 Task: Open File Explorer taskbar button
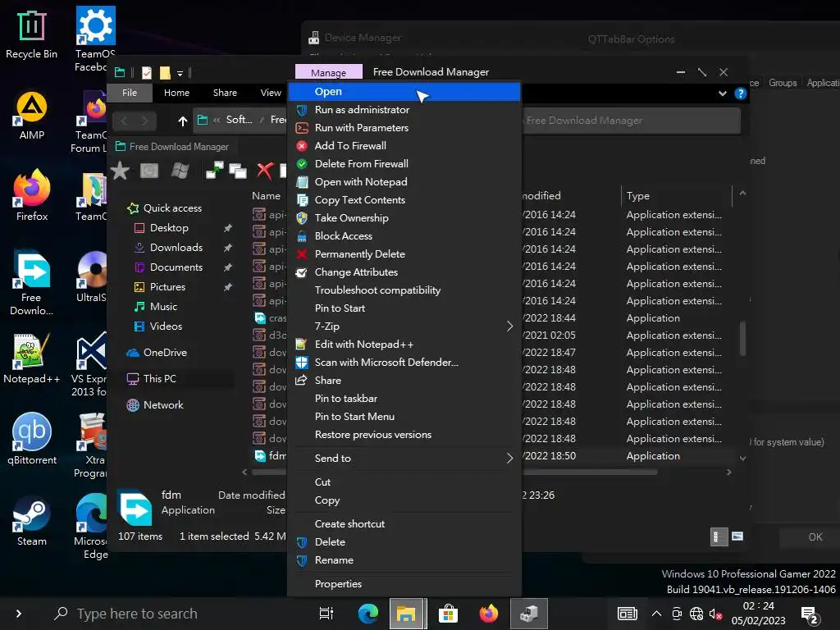click(x=407, y=614)
